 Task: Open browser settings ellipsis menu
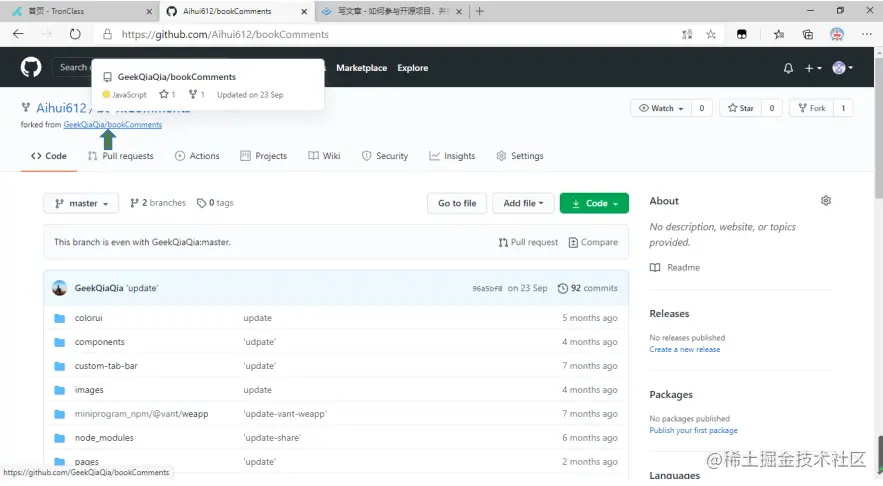(867, 34)
